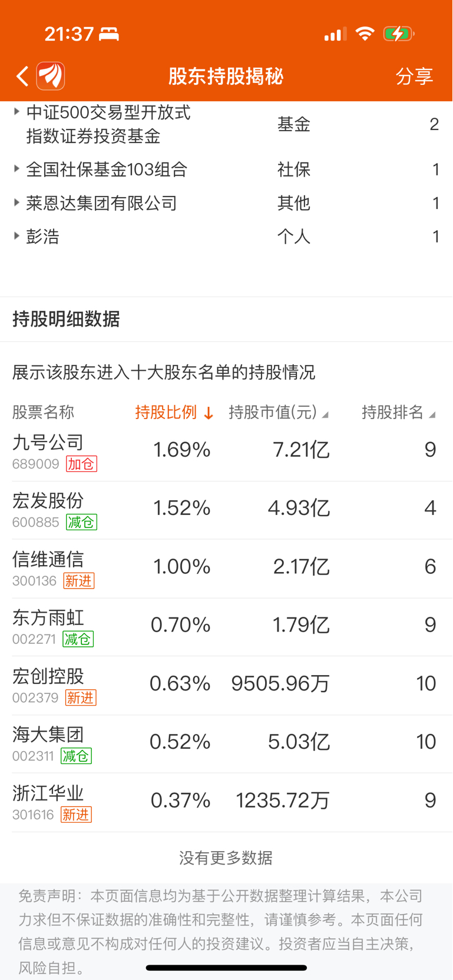Click stock code 002379
This screenshot has width=453, height=980.
click(35, 698)
